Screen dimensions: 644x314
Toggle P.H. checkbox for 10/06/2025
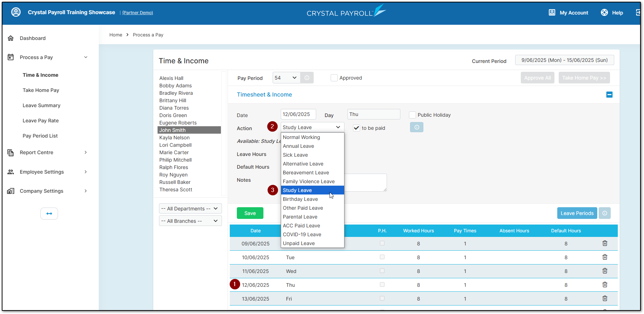click(x=382, y=257)
